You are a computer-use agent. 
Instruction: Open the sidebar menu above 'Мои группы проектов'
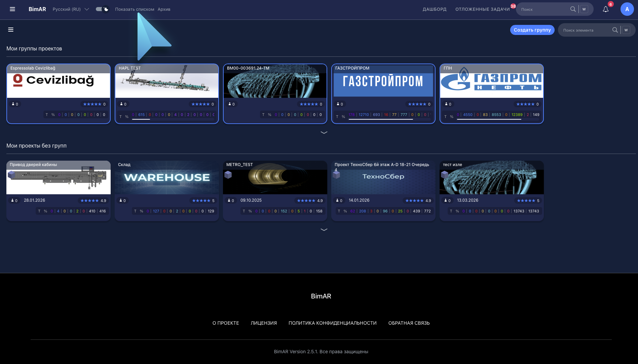11,30
